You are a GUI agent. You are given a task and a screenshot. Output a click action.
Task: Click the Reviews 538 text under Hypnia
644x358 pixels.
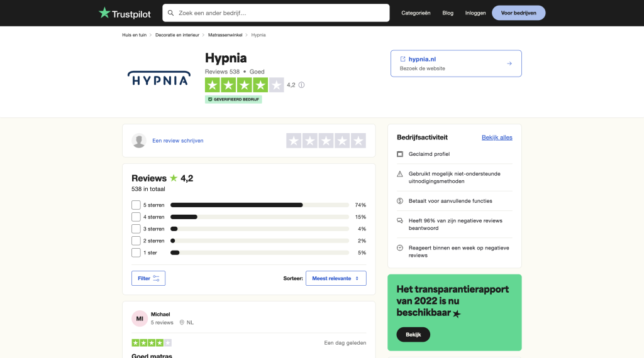point(222,72)
